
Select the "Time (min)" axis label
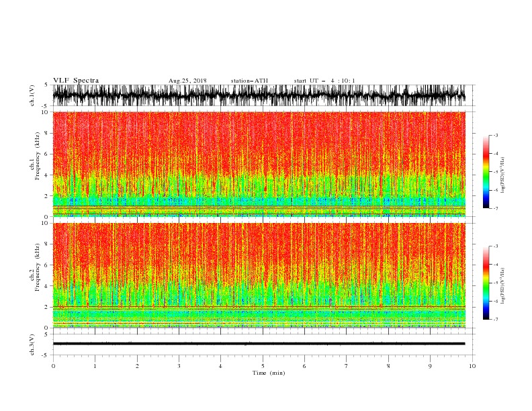tap(269, 373)
